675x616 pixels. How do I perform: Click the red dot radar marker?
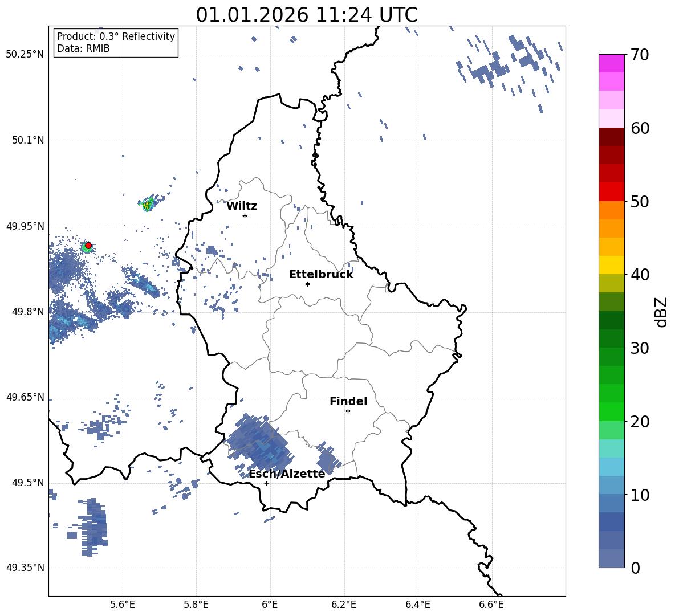click(88, 246)
